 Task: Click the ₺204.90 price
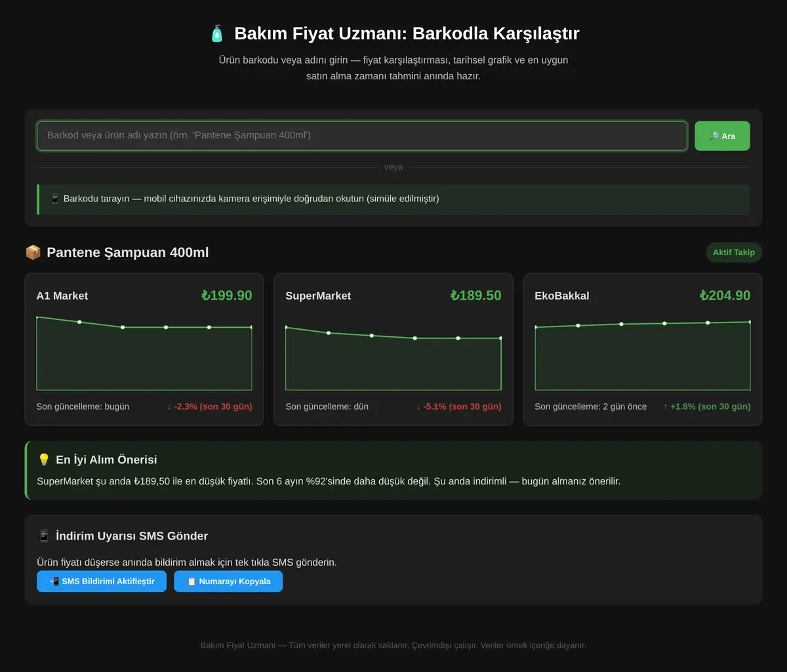[725, 296]
